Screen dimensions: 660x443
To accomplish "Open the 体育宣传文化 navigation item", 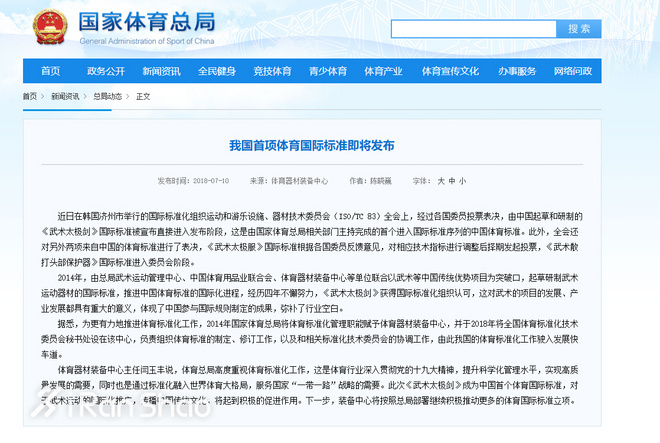I will coord(450,71).
